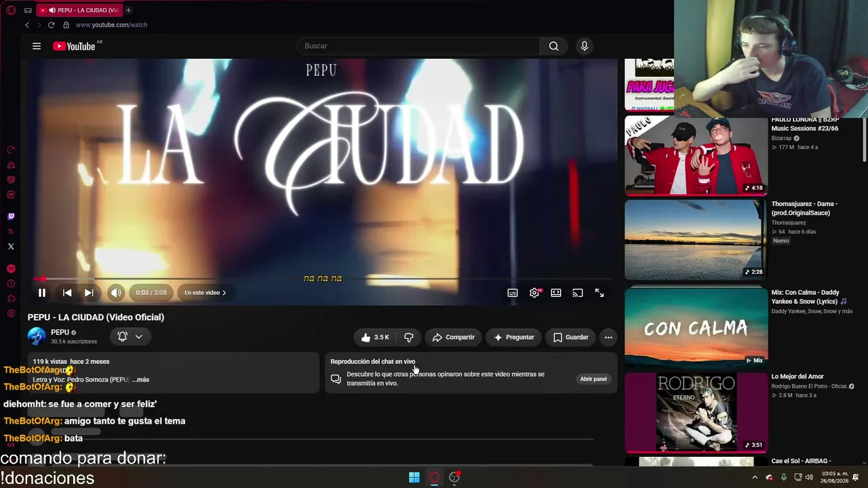The image size is (868, 488).
Task: Open X (Twitter) from Opera sidebar
Action: coord(11,247)
